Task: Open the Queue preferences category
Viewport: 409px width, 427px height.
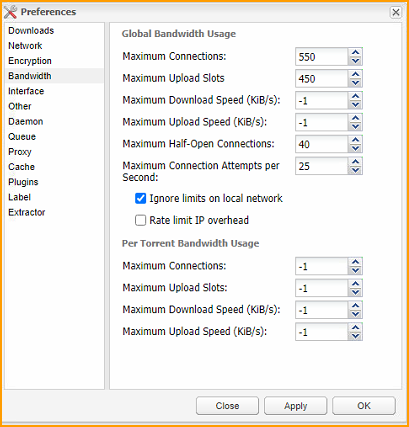Action: [54, 137]
